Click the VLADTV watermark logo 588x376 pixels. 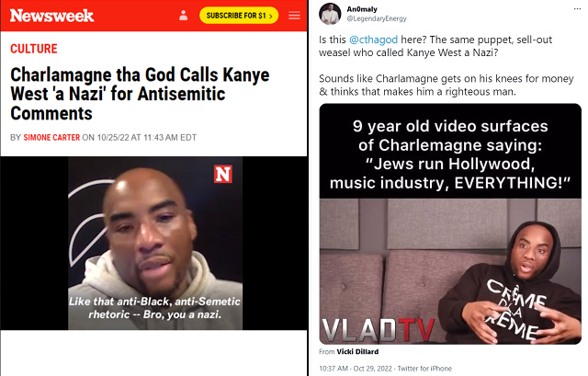[378, 330]
